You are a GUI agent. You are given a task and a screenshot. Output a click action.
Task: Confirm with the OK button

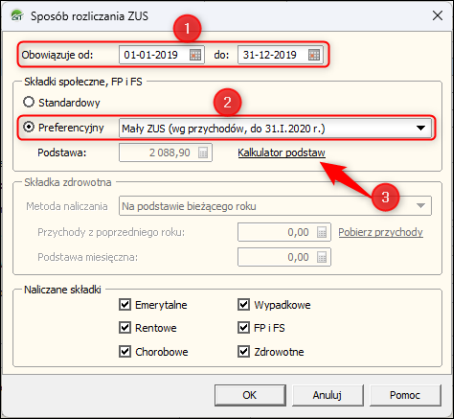pos(250,395)
